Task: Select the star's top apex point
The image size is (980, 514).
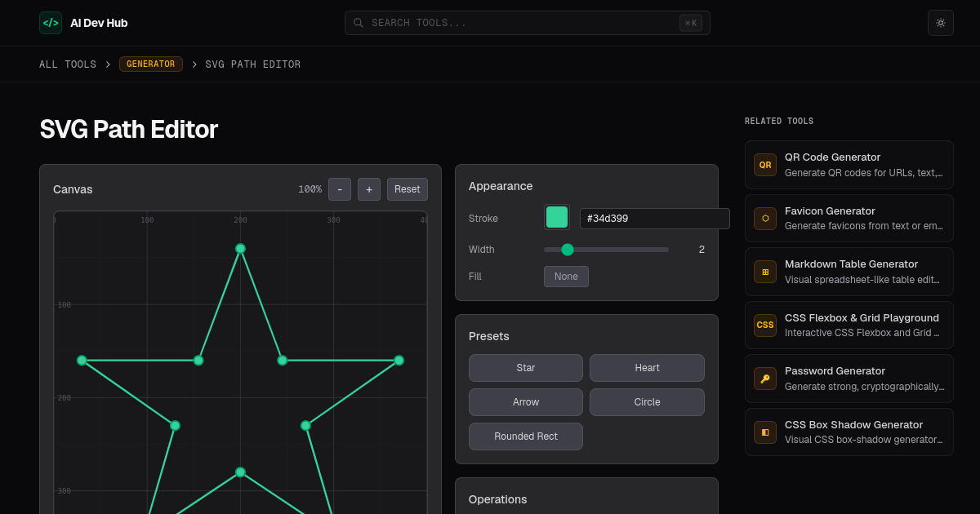Action: (240, 249)
